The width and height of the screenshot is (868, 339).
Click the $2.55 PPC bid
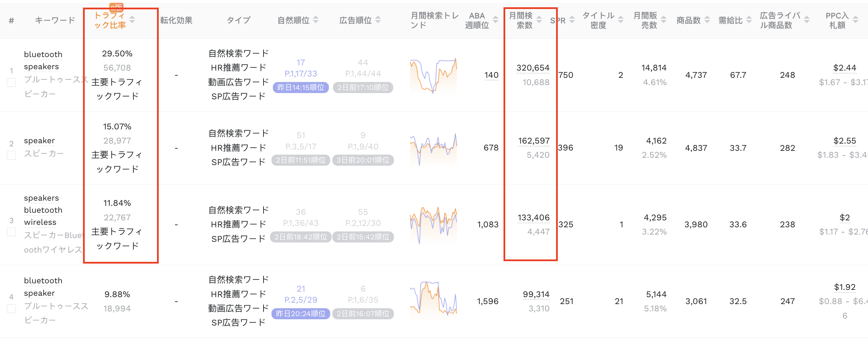[845, 141]
